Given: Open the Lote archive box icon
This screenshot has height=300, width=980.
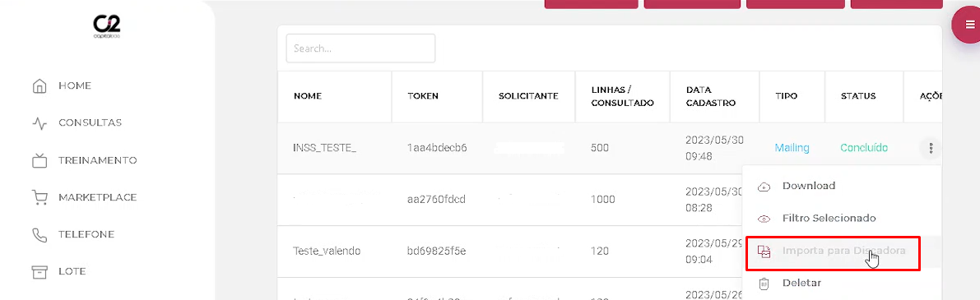Looking at the screenshot, I should pyautogui.click(x=39, y=272).
